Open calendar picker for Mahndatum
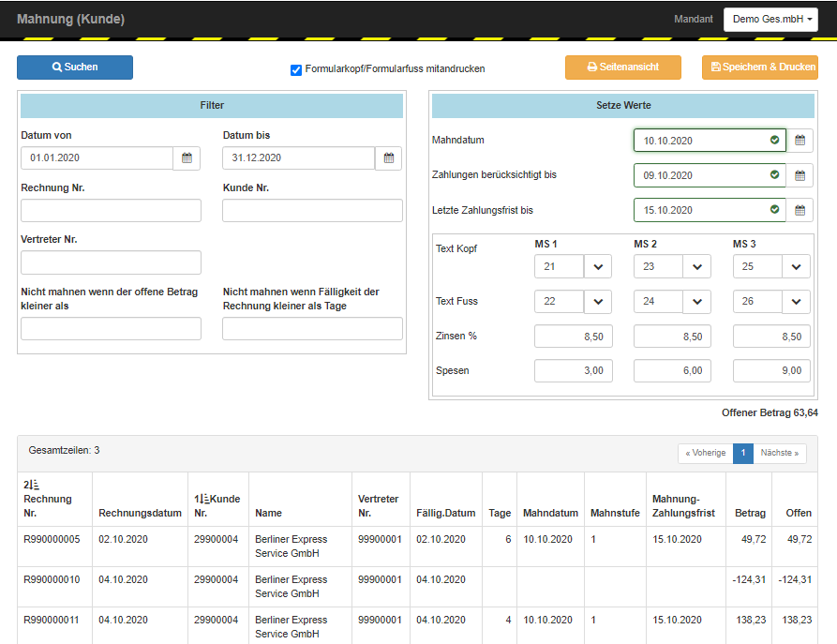This screenshot has width=837, height=644. click(800, 141)
